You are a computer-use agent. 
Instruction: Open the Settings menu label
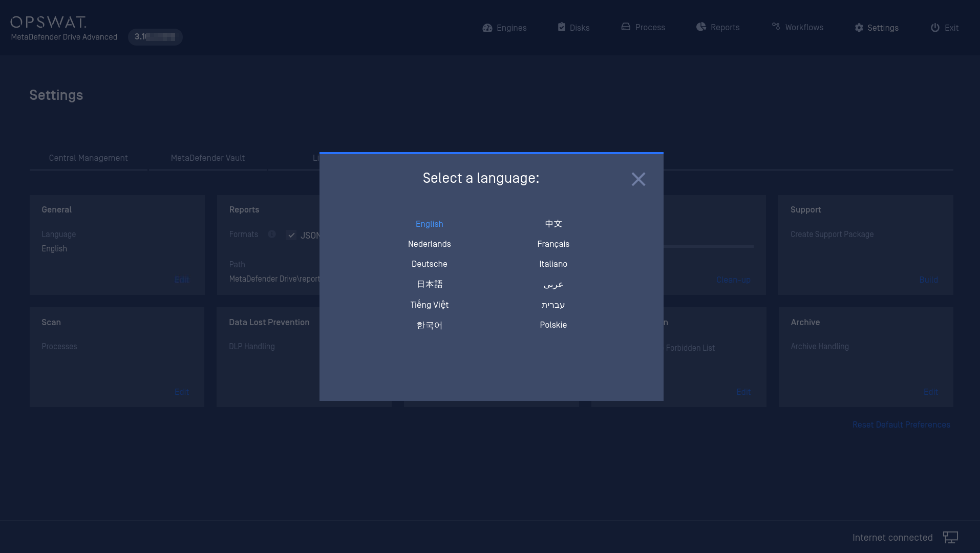pos(883,28)
